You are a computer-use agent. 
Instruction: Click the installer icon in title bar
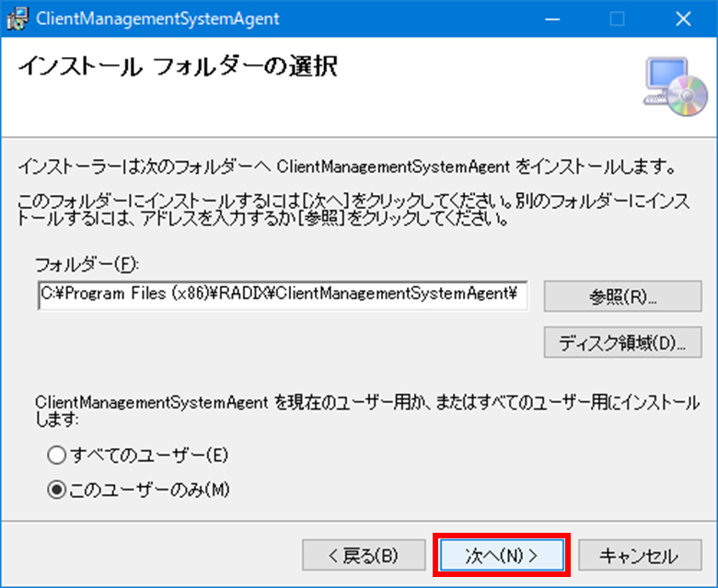click(x=17, y=18)
